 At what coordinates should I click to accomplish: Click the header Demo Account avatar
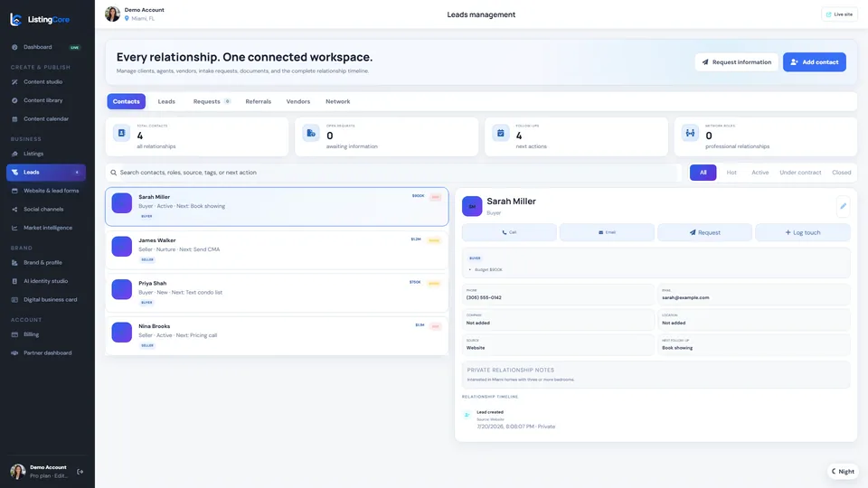(x=112, y=14)
